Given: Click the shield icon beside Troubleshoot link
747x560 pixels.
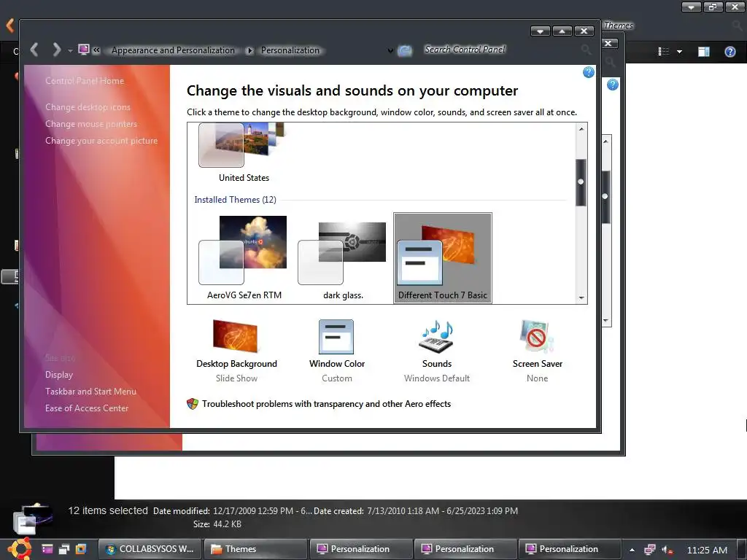Looking at the screenshot, I should coord(192,404).
